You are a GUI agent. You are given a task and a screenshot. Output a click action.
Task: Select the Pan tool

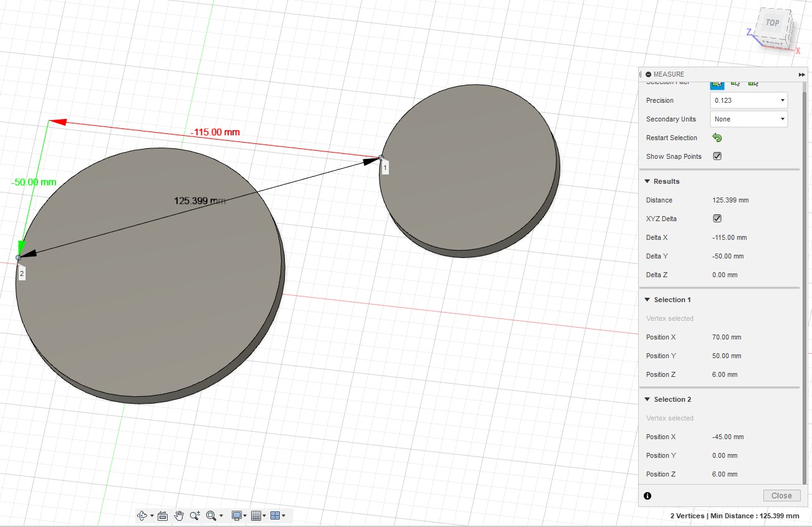tap(179, 515)
